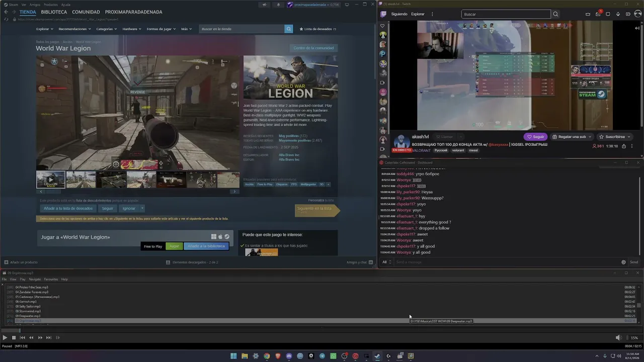
Task: Open Chrome from the taskbar
Action: 267,356
